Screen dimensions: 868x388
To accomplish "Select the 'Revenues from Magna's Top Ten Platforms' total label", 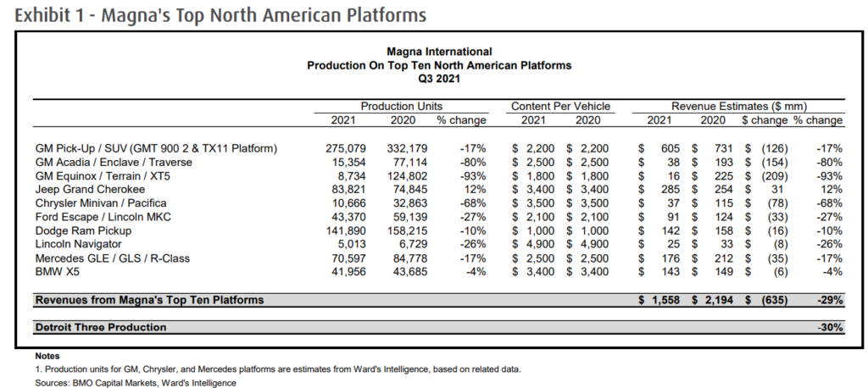I will [149, 300].
